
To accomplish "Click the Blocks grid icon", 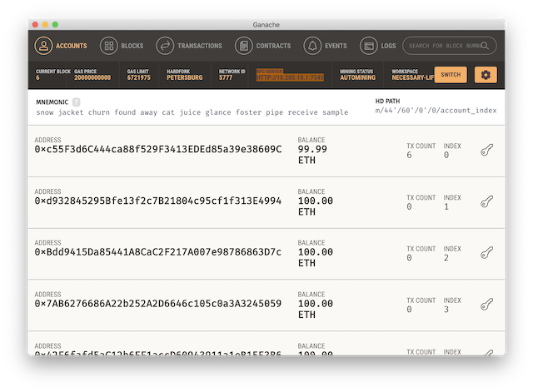I will [x=109, y=46].
